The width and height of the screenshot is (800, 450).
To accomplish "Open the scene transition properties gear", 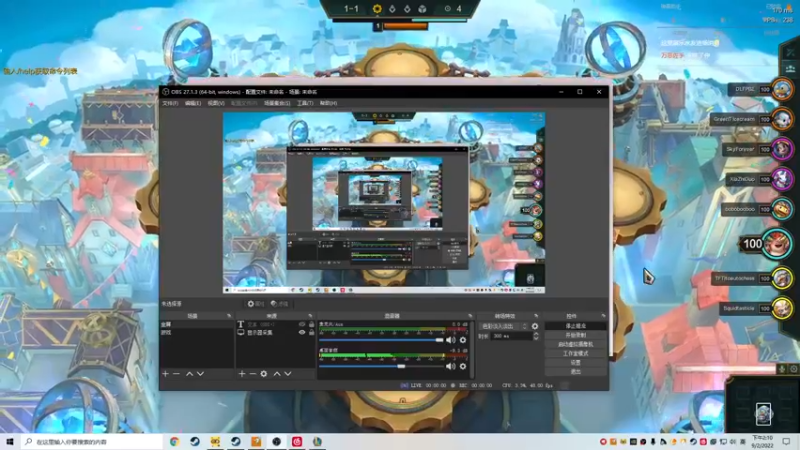I will (535, 326).
